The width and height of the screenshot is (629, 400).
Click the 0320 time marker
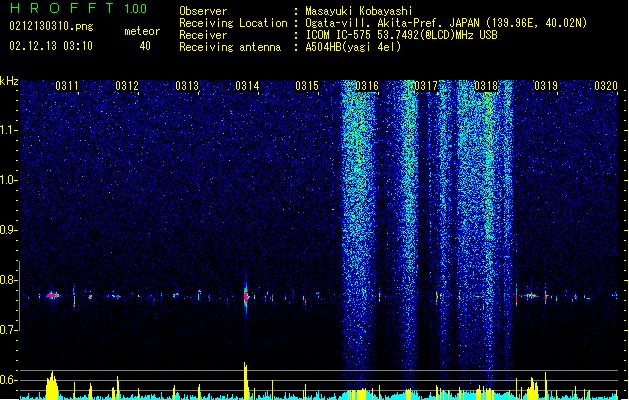pos(606,86)
